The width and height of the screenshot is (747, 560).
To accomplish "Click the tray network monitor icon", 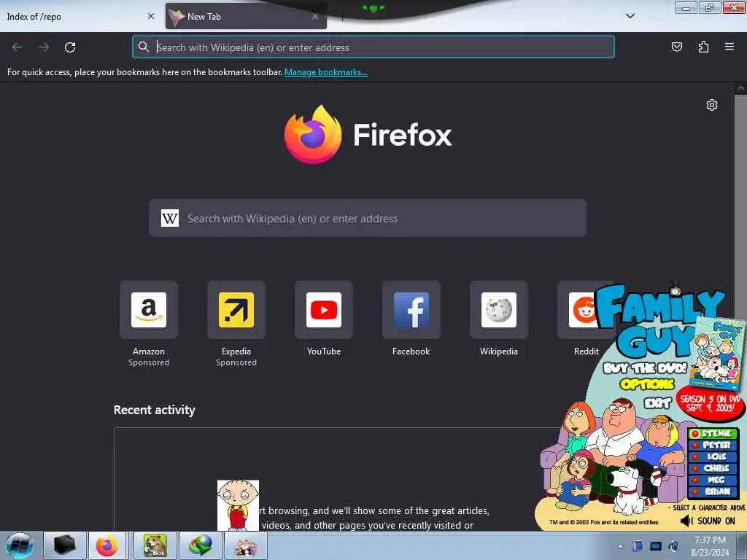I will (x=656, y=546).
